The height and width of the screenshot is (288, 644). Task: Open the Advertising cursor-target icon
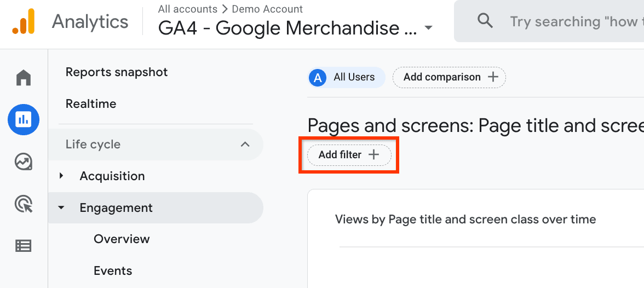(24, 204)
